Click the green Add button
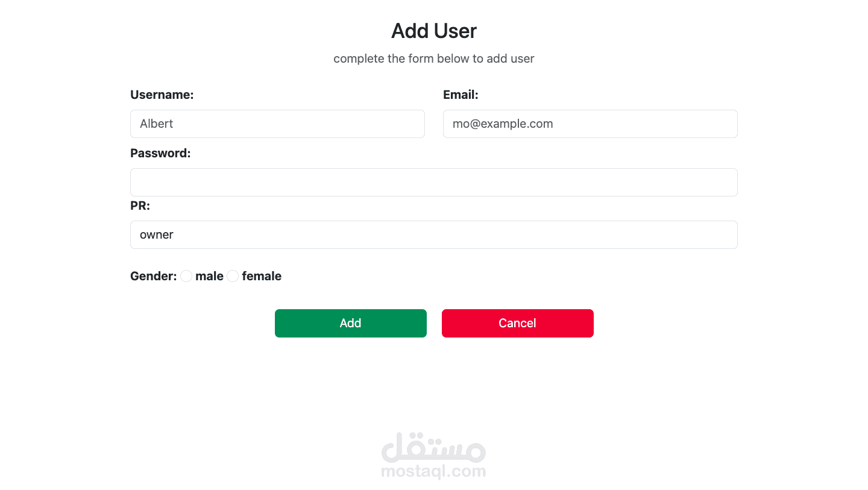Image resolution: width=868 pixels, height=490 pixels. coord(351,323)
